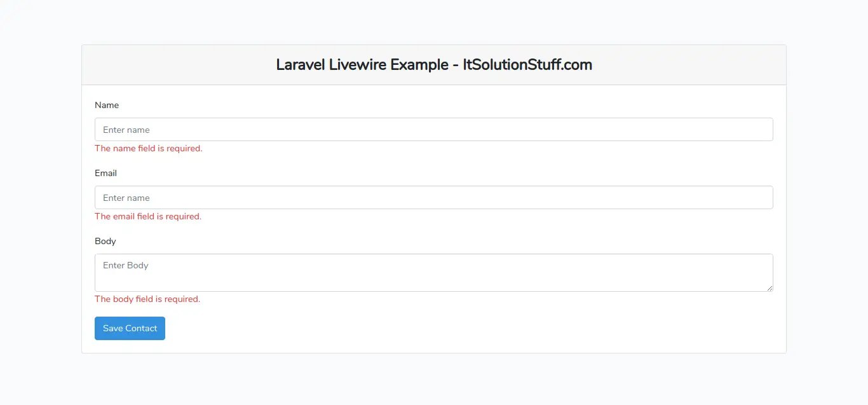Click the "Email" field label
This screenshot has height=405, width=868.
coord(105,173)
